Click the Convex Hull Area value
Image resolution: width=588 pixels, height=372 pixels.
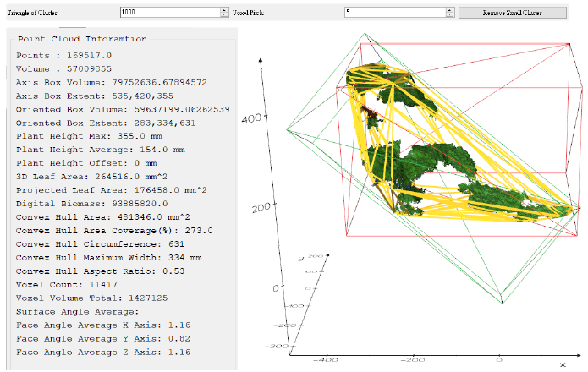point(154,217)
